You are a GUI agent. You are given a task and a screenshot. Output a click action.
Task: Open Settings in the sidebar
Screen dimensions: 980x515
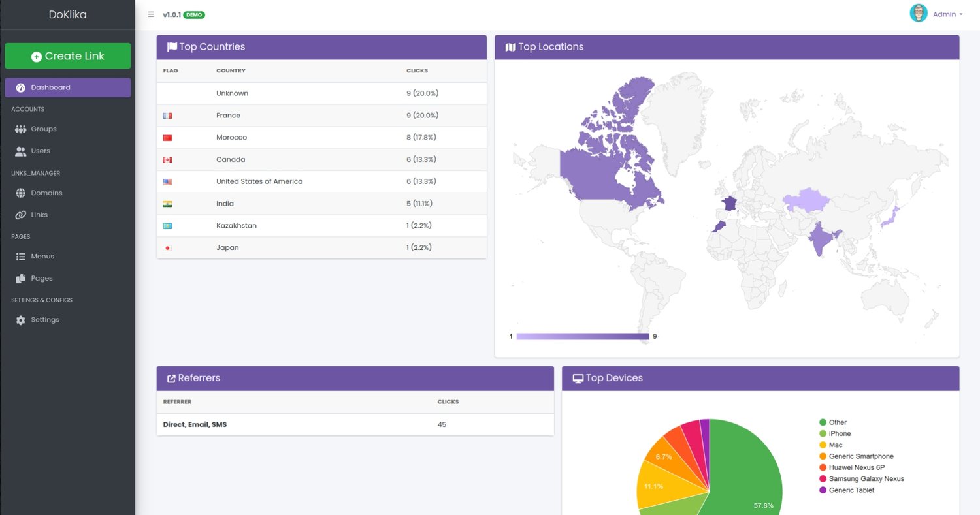(x=67, y=320)
